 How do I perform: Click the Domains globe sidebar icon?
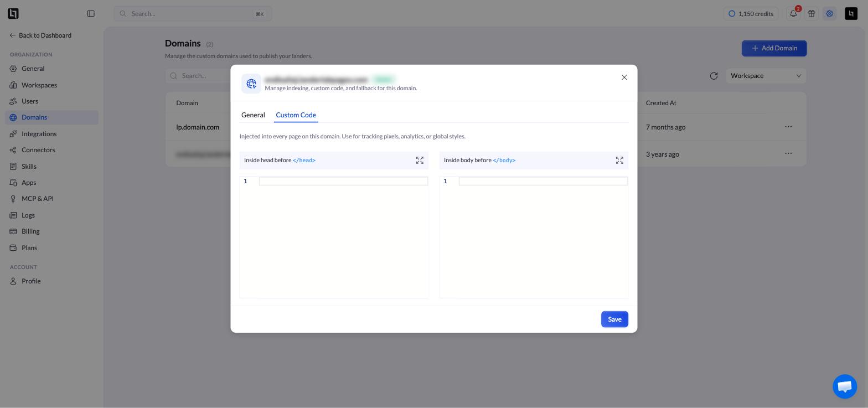13,117
